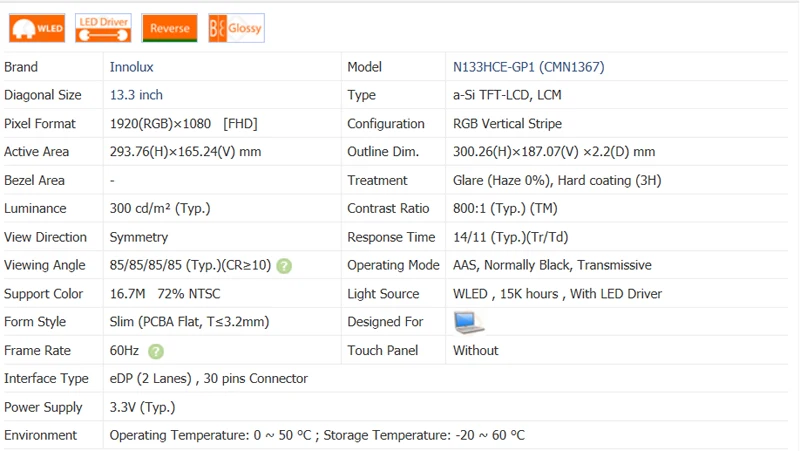Click the Power Supply label
The width and height of the screenshot is (800, 451).
coord(43,407)
